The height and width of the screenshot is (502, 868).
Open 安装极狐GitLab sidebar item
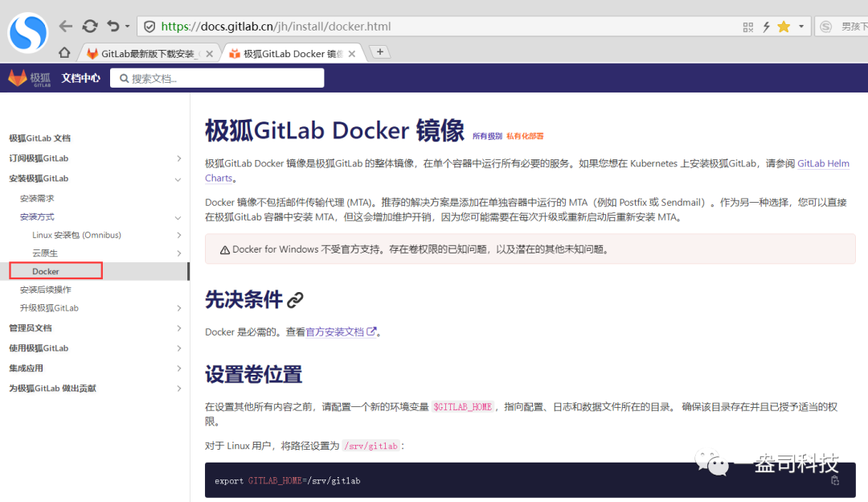point(39,179)
